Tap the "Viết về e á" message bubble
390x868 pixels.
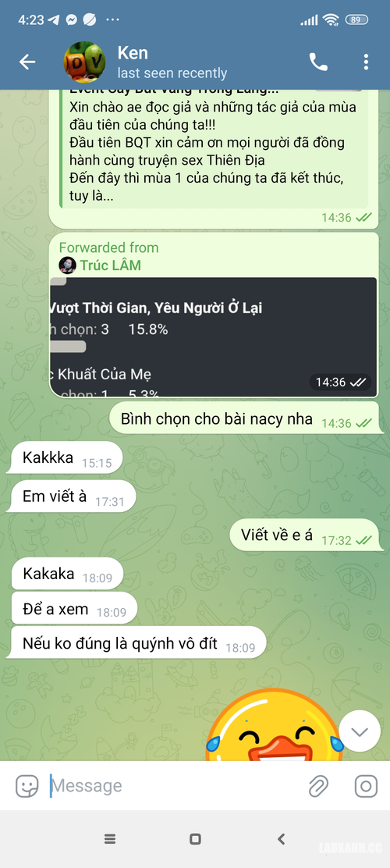[x=307, y=535]
